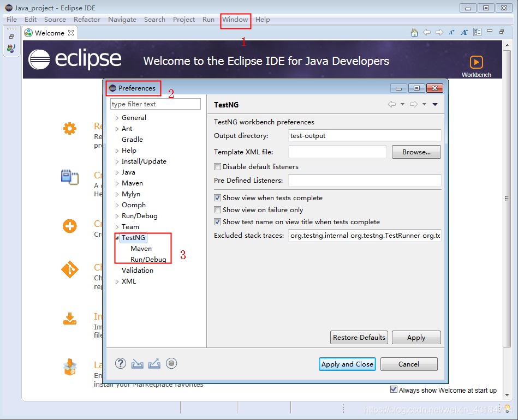
Task: Click the notepad tutorial icon on the Welcome page
Action: 70,177
